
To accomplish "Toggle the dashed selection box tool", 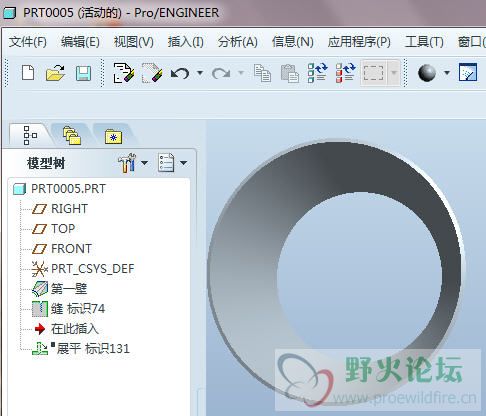I will [x=373, y=73].
